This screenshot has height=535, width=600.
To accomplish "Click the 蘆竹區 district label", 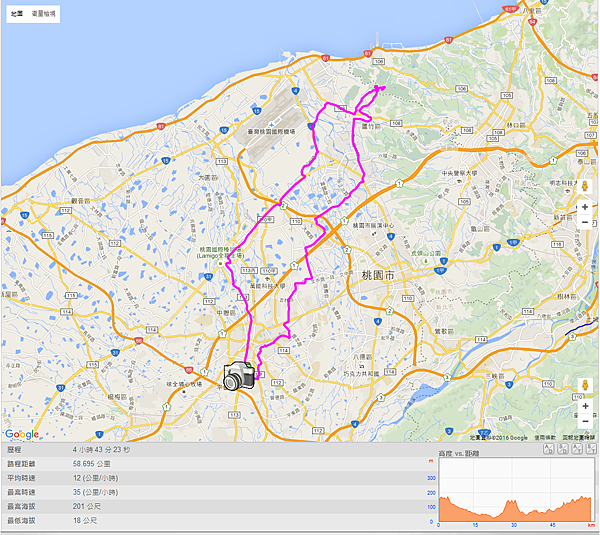I will pyautogui.click(x=371, y=126).
